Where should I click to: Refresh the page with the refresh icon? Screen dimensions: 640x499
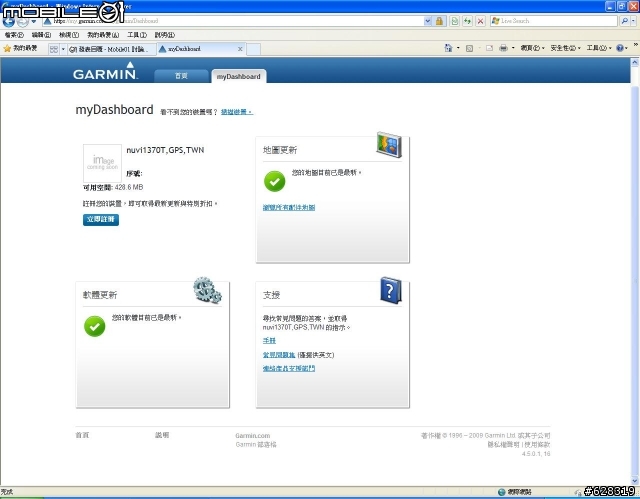coord(467,21)
